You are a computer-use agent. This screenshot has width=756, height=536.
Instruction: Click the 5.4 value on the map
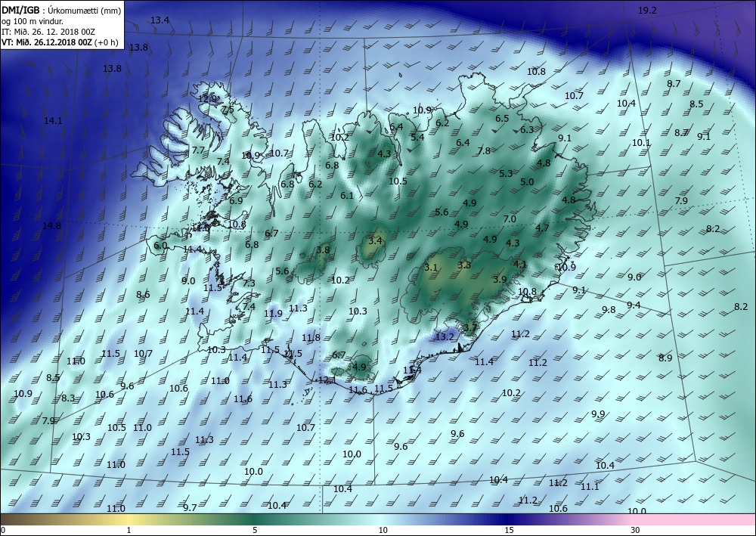pyautogui.click(x=417, y=137)
